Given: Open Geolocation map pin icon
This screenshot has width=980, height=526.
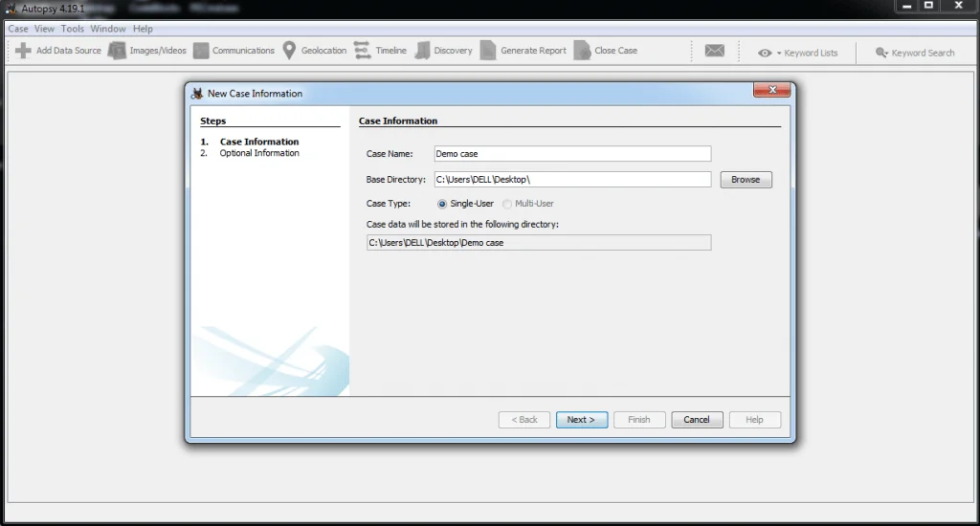Looking at the screenshot, I should [x=289, y=51].
